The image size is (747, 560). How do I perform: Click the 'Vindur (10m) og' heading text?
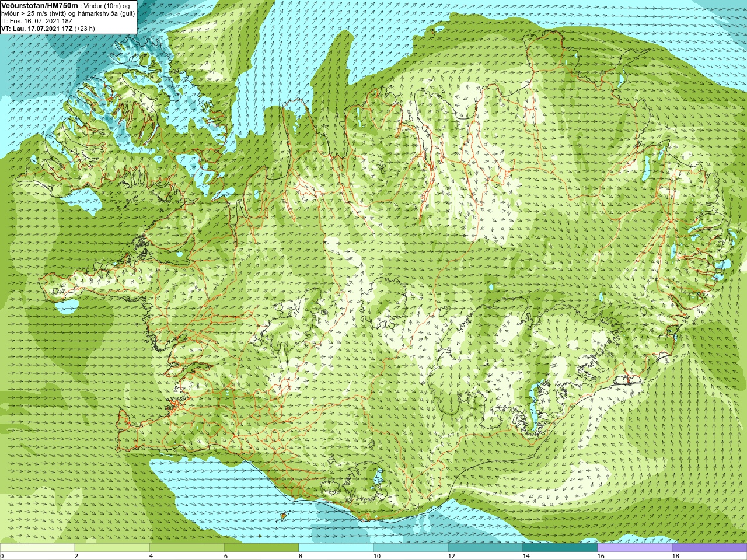click(x=107, y=6)
